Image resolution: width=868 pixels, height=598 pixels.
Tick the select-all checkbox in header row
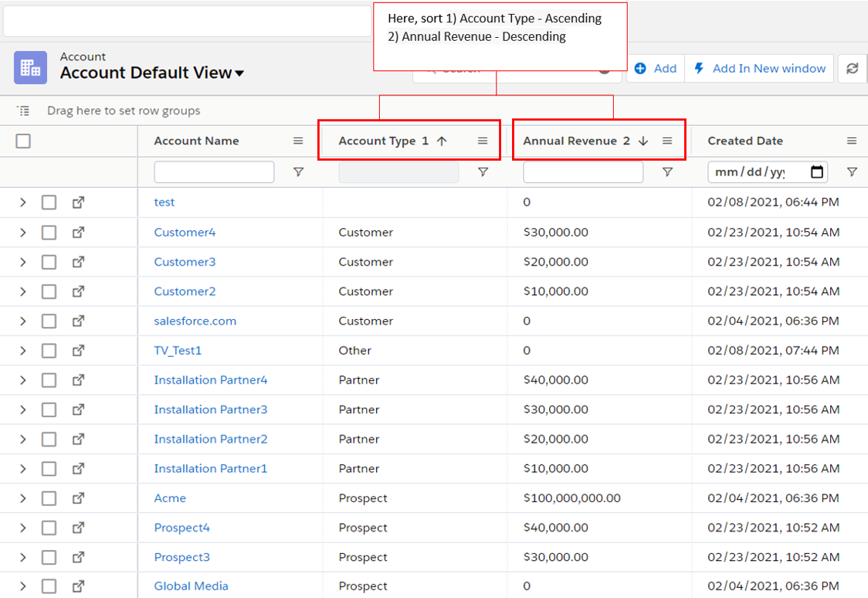pyautogui.click(x=23, y=141)
